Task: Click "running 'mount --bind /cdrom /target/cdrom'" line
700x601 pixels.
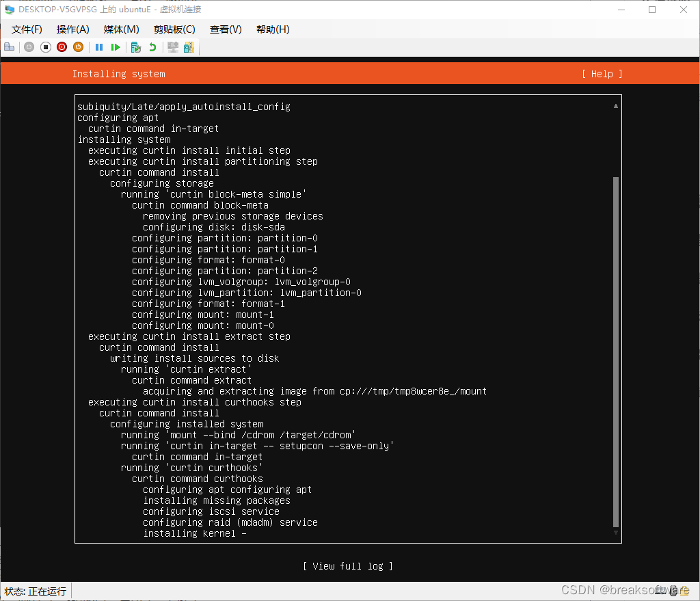Action: (239, 435)
